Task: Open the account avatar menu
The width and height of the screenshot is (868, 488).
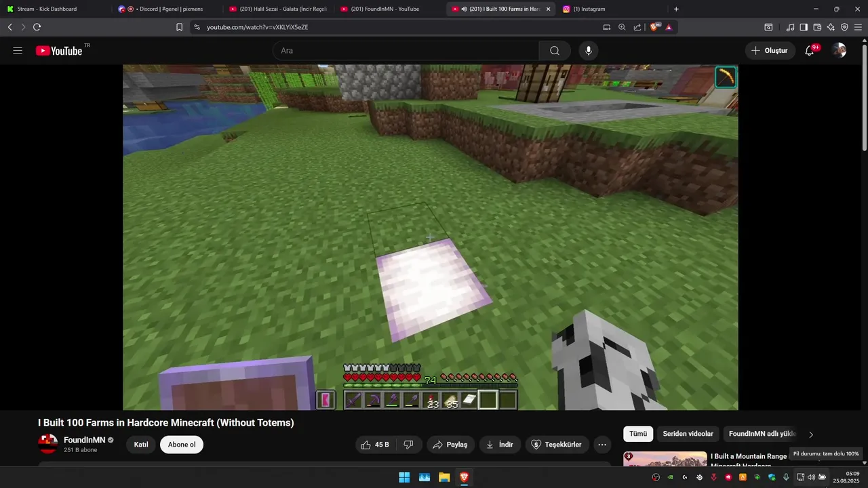Action: [x=840, y=51]
